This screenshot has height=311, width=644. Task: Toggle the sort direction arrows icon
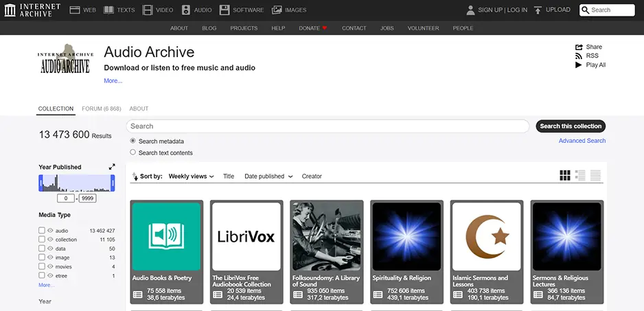click(135, 176)
